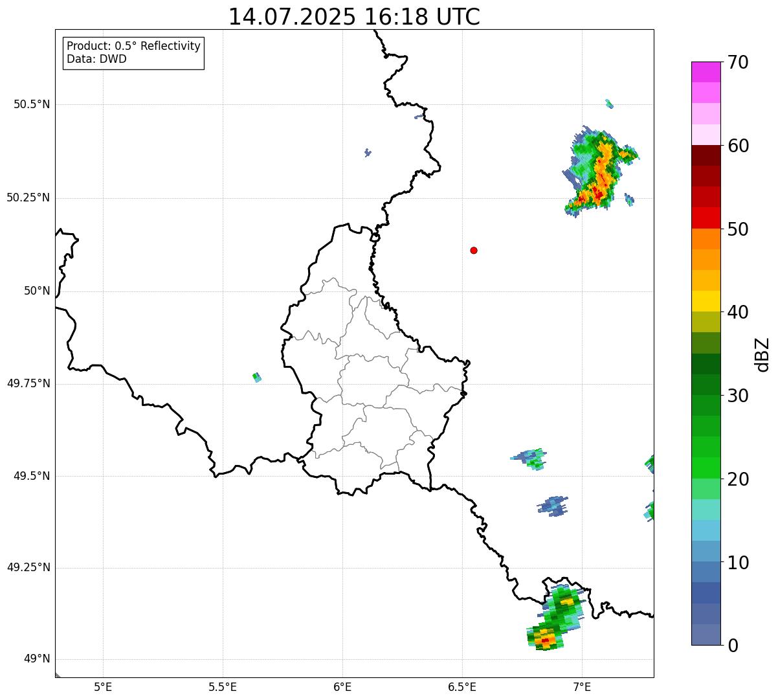Click the colorbar tick value 0
The width and height of the screenshot is (778, 700).
733,646
